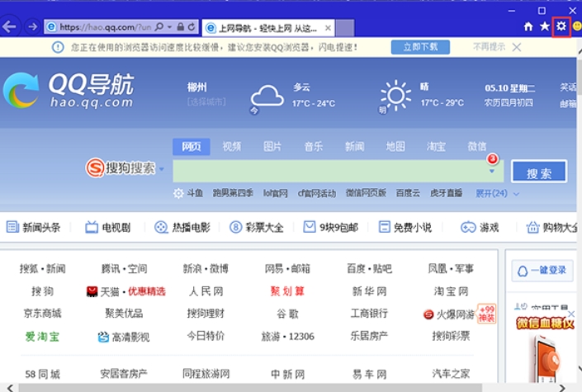Go back with the back arrow

(x=9, y=26)
